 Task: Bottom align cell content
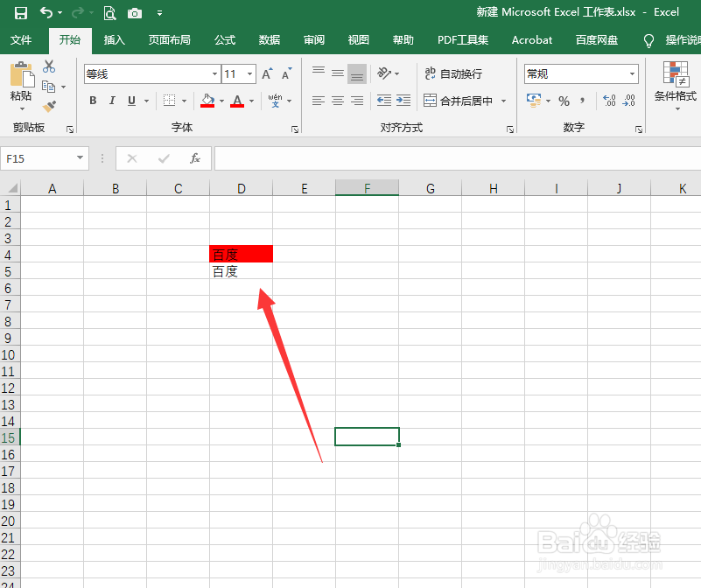click(357, 73)
